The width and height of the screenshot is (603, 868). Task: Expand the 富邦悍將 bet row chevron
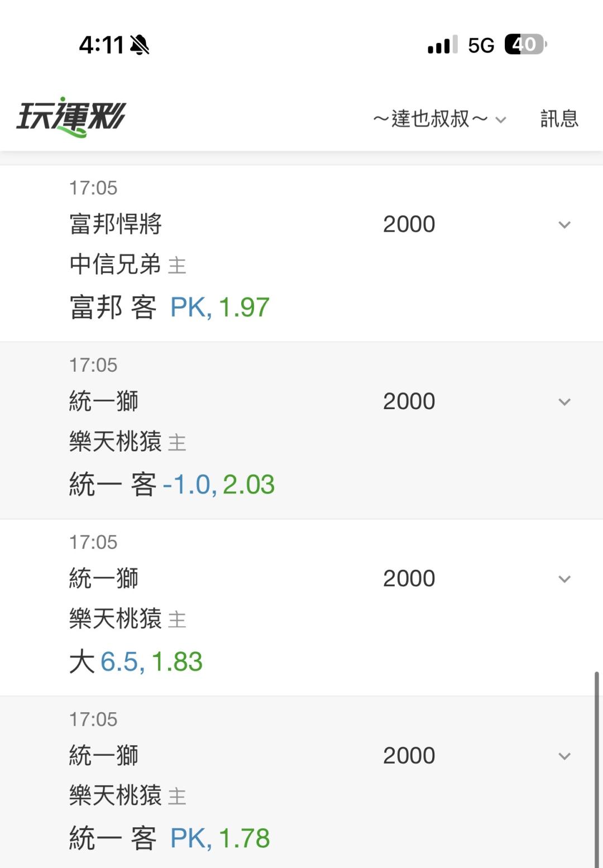click(564, 225)
